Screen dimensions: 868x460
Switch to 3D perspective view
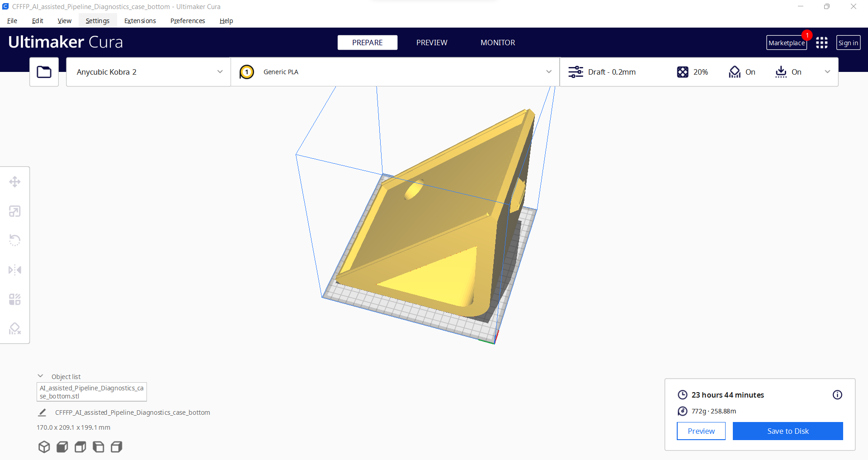[44, 447]
